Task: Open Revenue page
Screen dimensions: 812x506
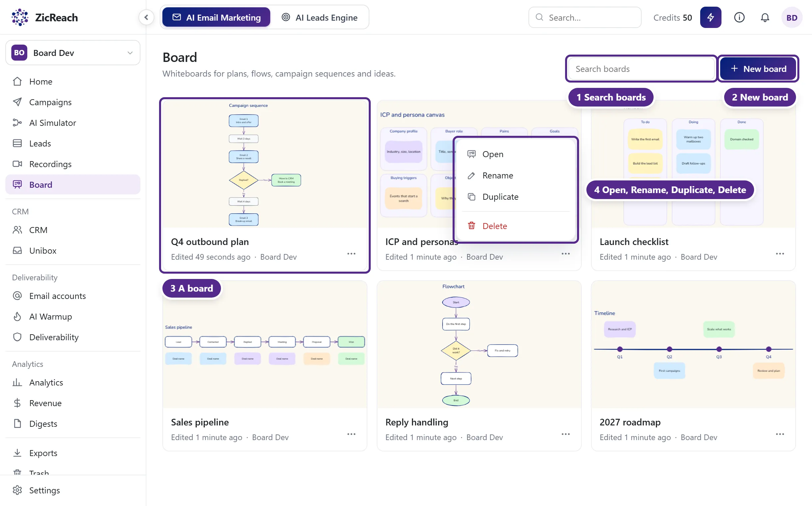Action: 73,403
